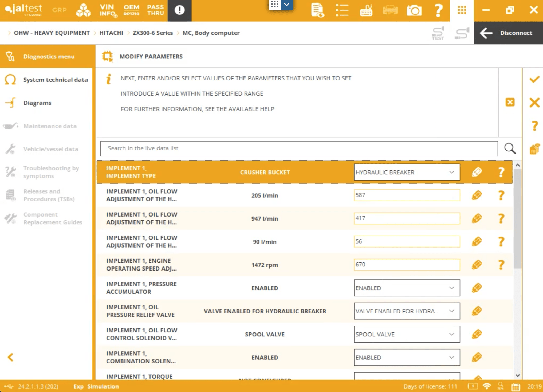543x392 pixels.
Task: Click the search magnifier next to the search box
Action: (510, 148)
